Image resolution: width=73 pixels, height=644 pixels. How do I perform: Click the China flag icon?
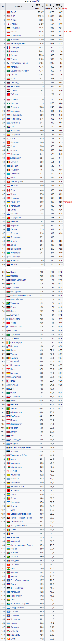click(x=8, y=12)
